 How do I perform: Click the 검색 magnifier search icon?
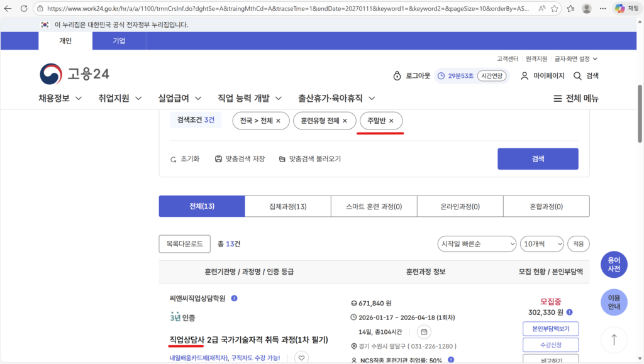pos(577,75)
